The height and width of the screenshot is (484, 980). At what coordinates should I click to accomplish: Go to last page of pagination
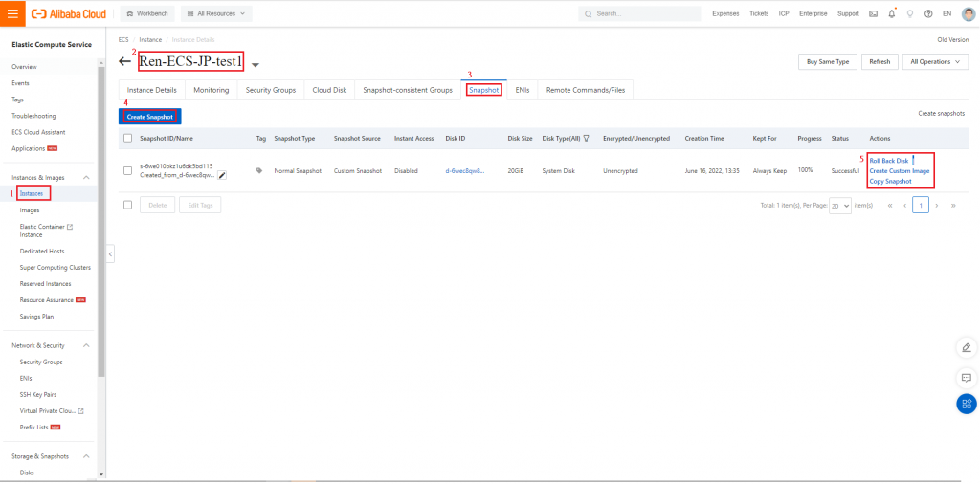coord(953,205)
